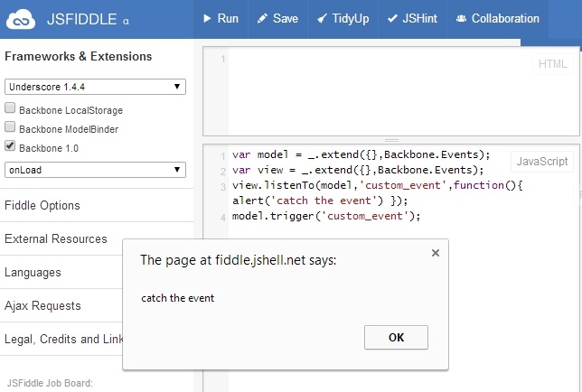The image size is (582, 392).
Task: Open the Underscore 1.4.4 framework dropdown
Action: click(x=95, y=88)
